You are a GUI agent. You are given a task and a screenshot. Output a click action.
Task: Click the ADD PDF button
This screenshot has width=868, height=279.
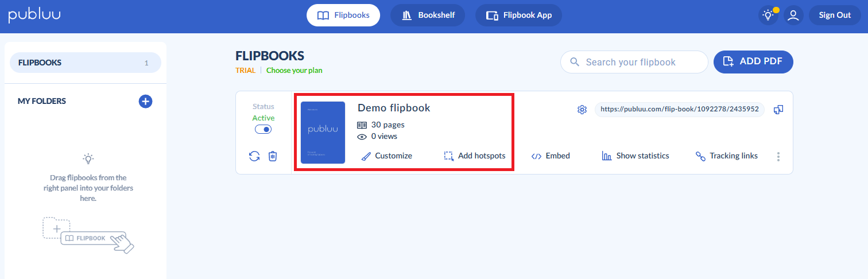click(753, 62)
